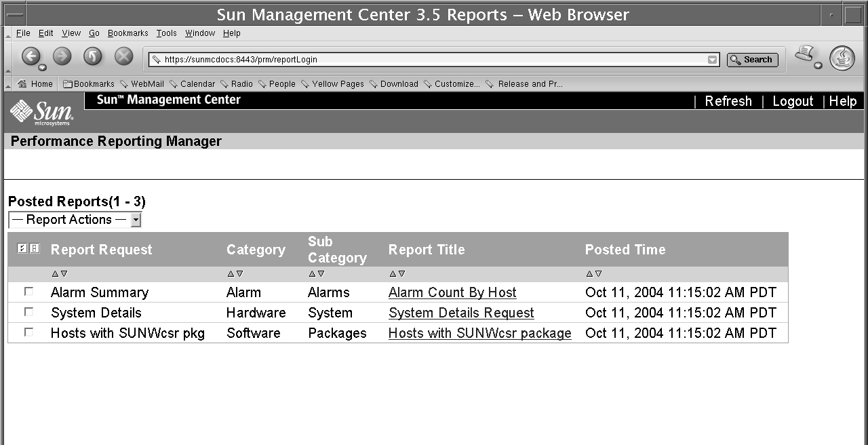
Task: Sort Sub Category column ascending
Action: 312,274
